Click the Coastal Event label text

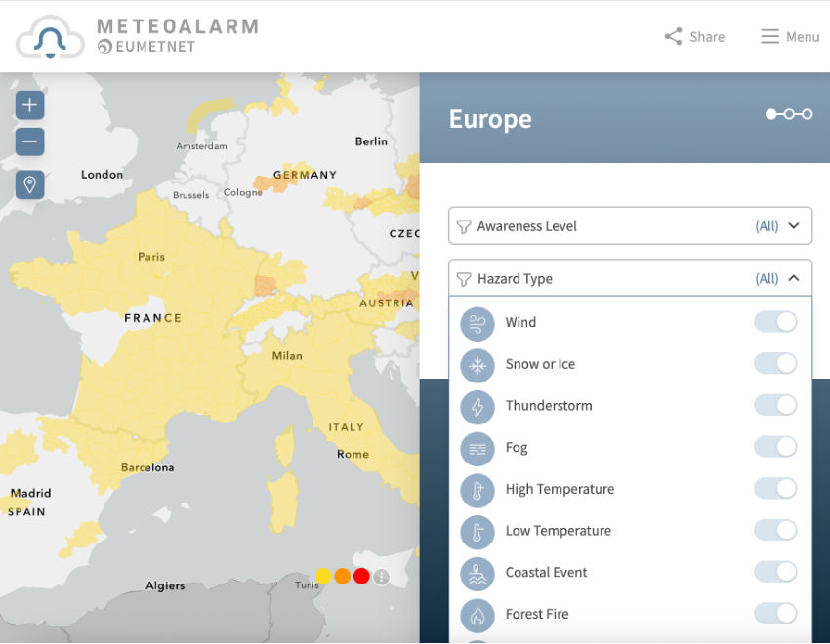tap(546, 572)
